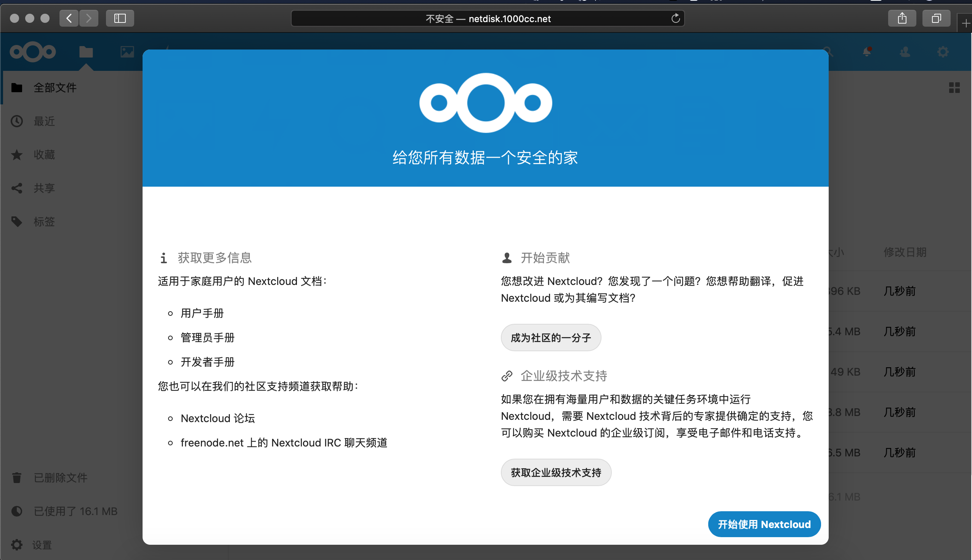Open a new Safari tab
Screen dimensions: 972x560
click(x=965, y=24)
